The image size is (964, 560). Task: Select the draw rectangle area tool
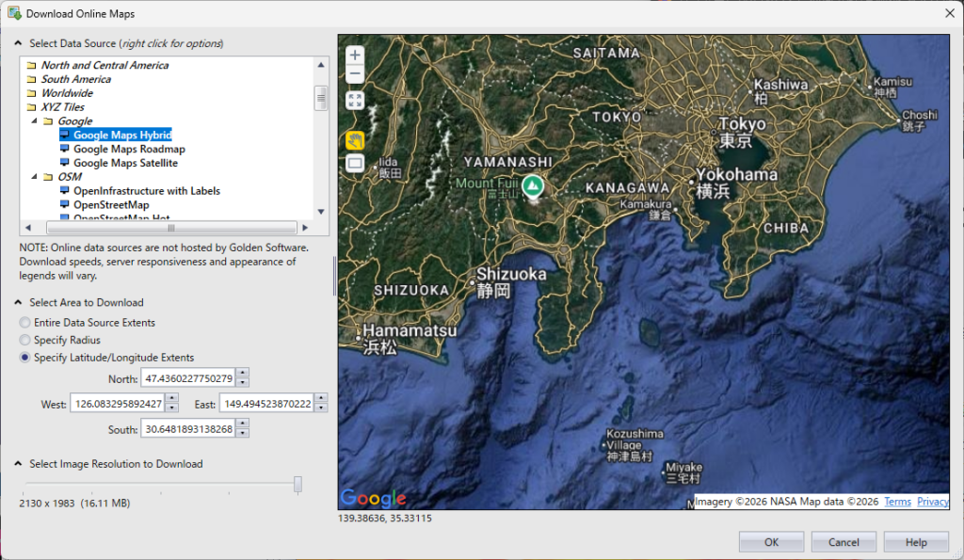[x=355, y=164]
